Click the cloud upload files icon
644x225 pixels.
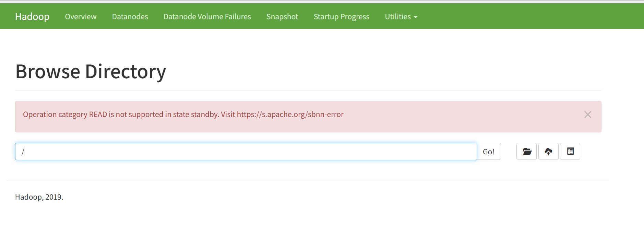click(x=548, y=151)
